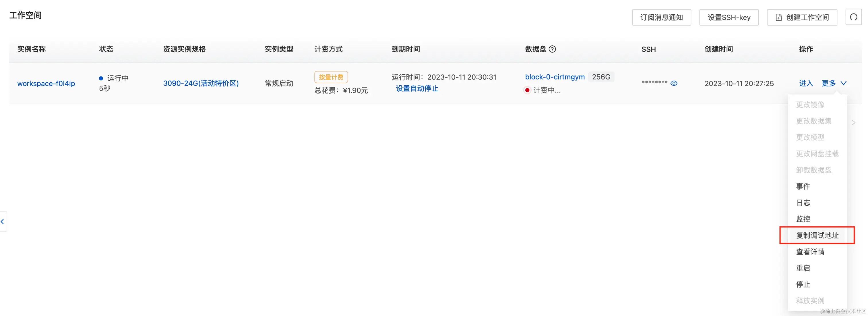Select 重启 menu item
868x316 pixels.
(x=817, y=268)
